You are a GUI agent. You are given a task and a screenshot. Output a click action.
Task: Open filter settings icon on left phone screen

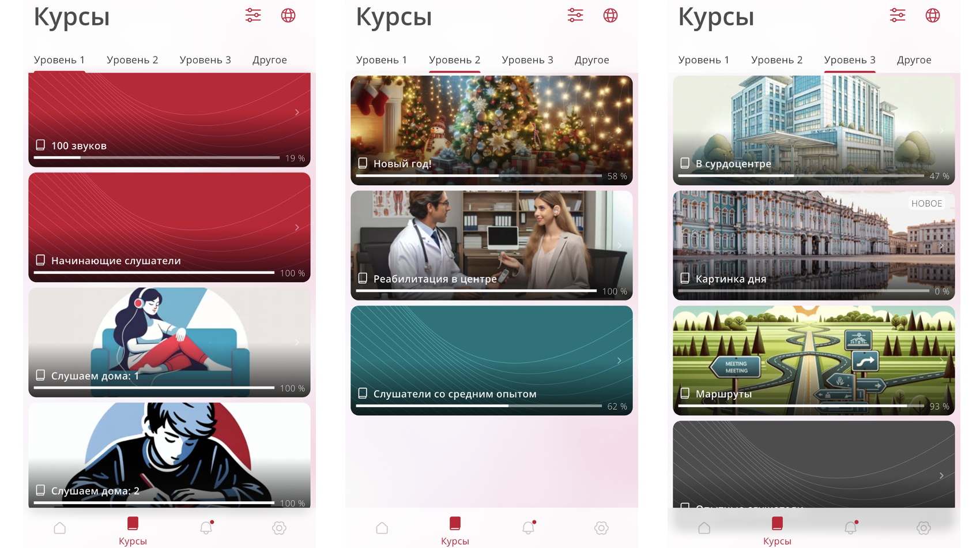[253, 16]
